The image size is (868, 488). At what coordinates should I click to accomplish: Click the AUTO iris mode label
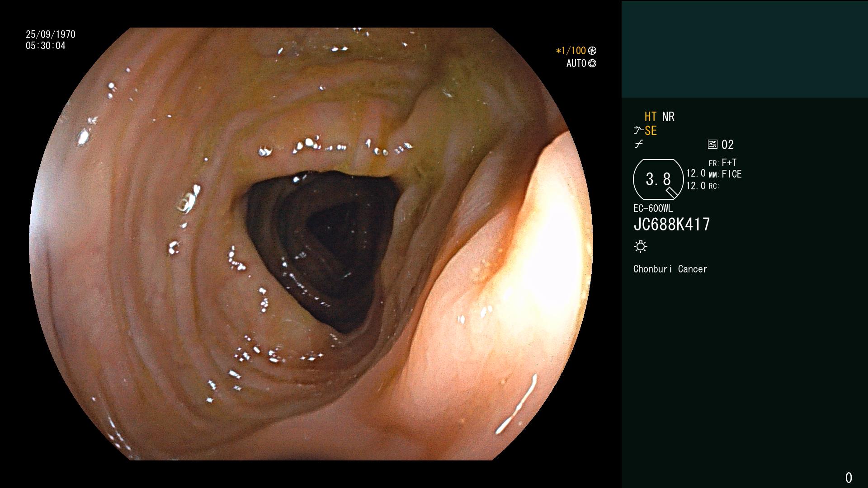[576, 63]
